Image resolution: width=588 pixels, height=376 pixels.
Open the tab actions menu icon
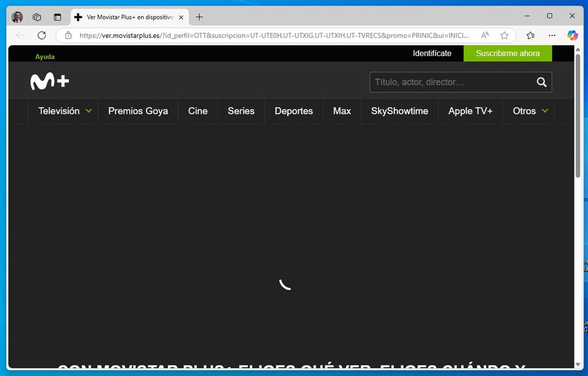pyautogui.click(x=57, y=17)
